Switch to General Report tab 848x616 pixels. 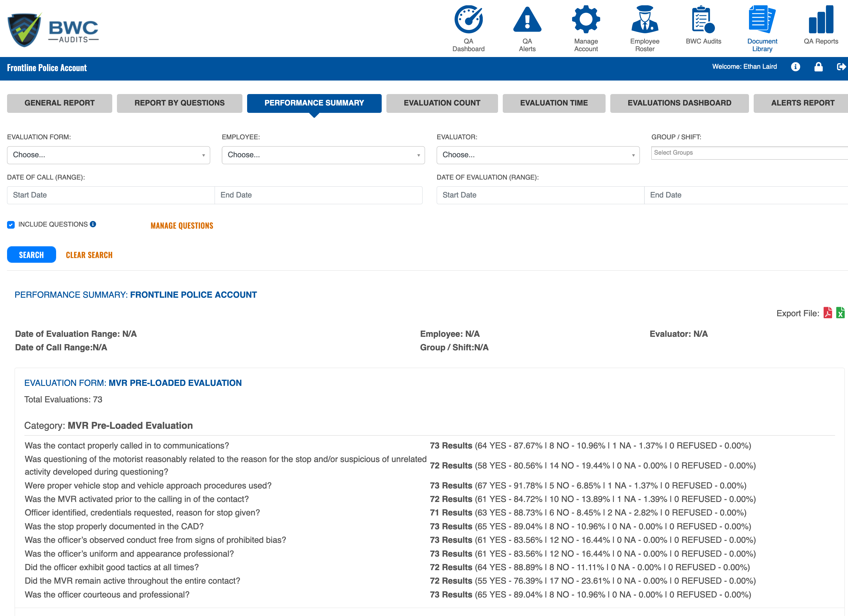coord(59,103)
